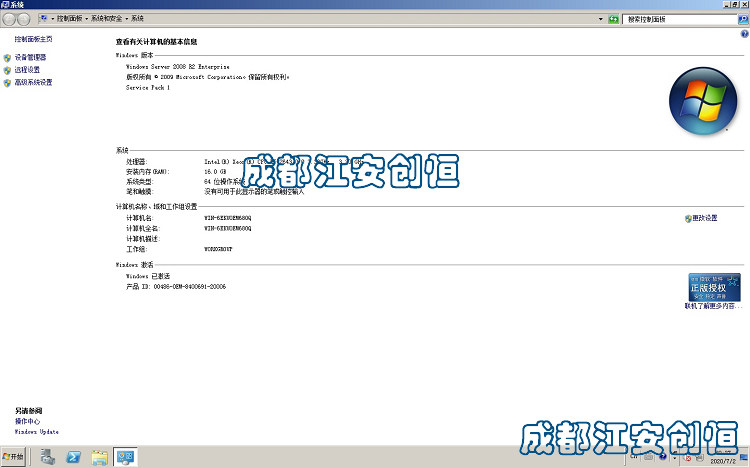Viewport: 750px width, 468px height.
Task: Open the 控制面板 breadcrumb
Action: pyautogui.click(x=69, y=18)
